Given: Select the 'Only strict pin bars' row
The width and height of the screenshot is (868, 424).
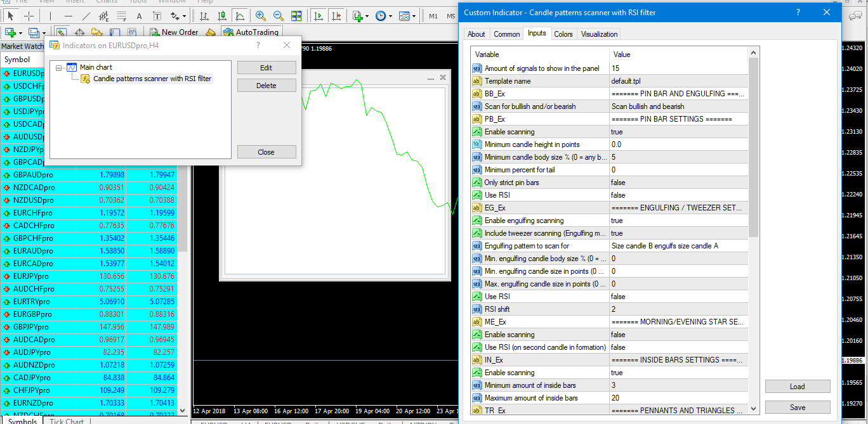Looking at the screenshot, I should tap(609, 183).
